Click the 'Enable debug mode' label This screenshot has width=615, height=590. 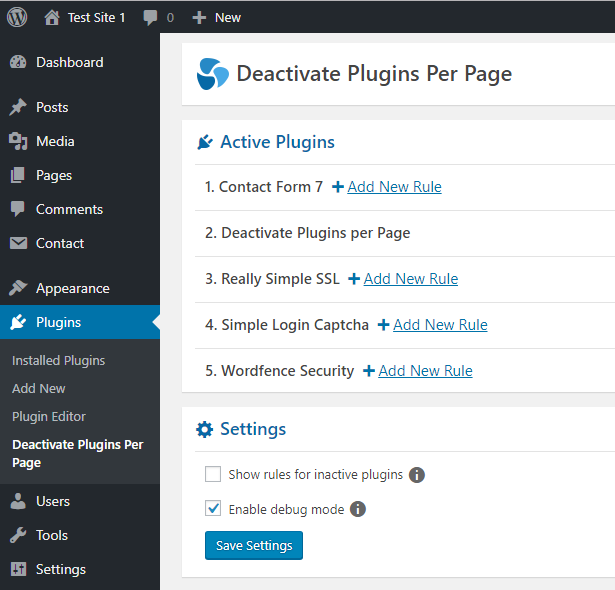tap(286, 510)
